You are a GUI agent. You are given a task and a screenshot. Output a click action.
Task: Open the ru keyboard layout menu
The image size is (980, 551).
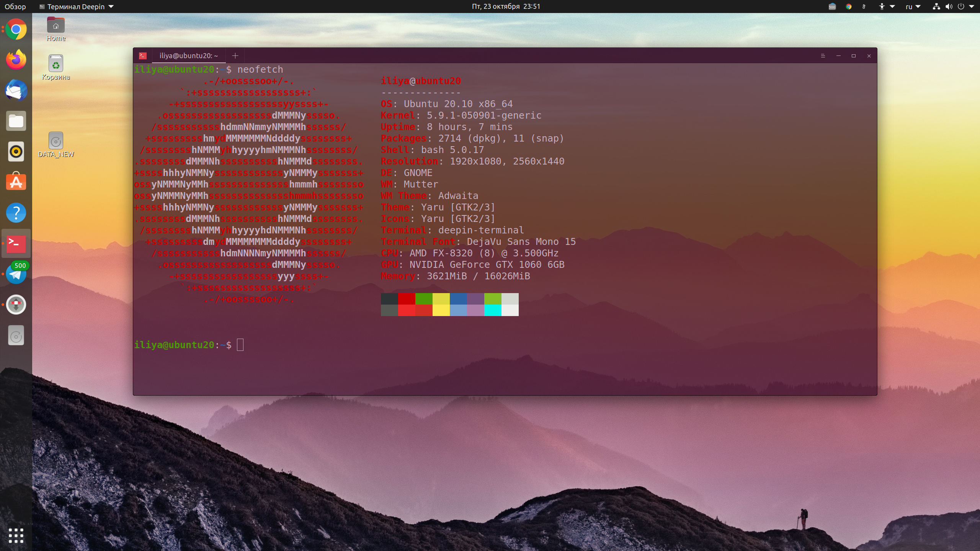[913, 7]
